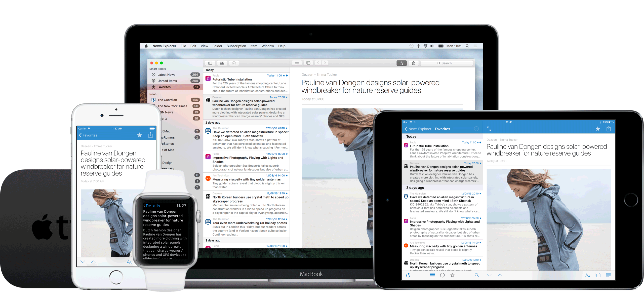Viewport: 644px width, 302px height.
Task: Click the share/export icon in toolbar
Action: [412, 64]
